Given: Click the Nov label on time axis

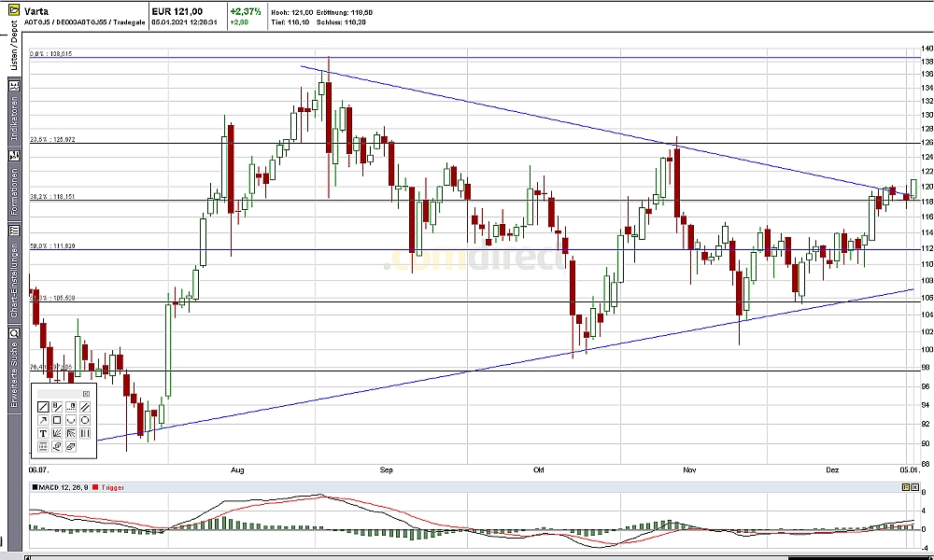Looking at the screenshot, I should click(689, 470).
